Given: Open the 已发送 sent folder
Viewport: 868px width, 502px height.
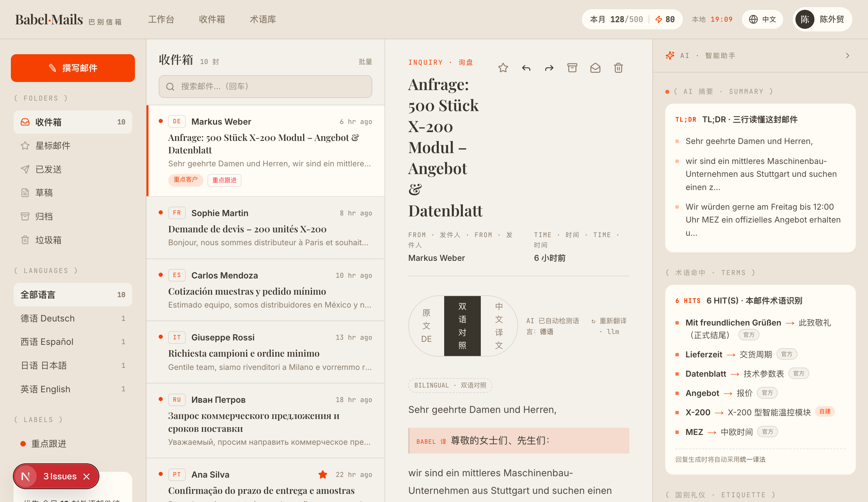Looking at the screenshot, I should point(73,169).
